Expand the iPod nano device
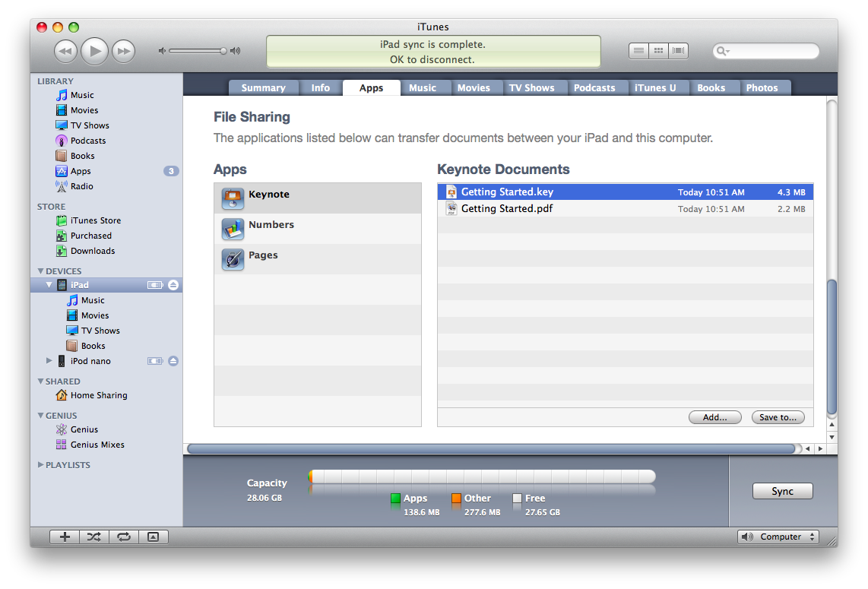The image size is (868, 589). (49, 361)
